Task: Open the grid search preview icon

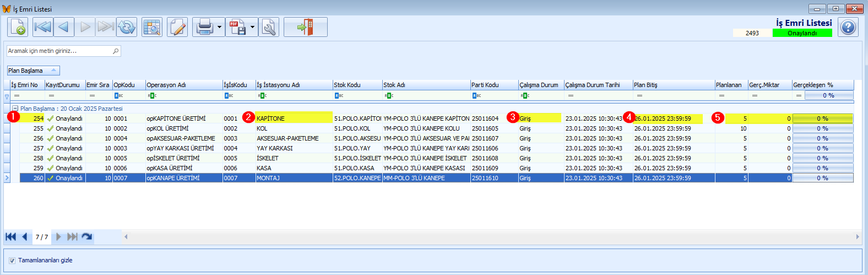Action: pyautogui.click(x=151, y=27)
